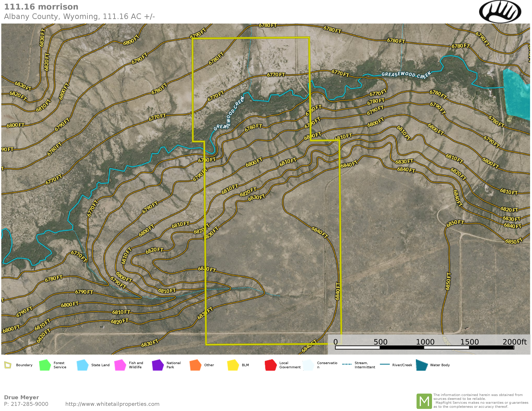Click the Boundary legend icon
This screenshot has width=532, height=411.
8,365
